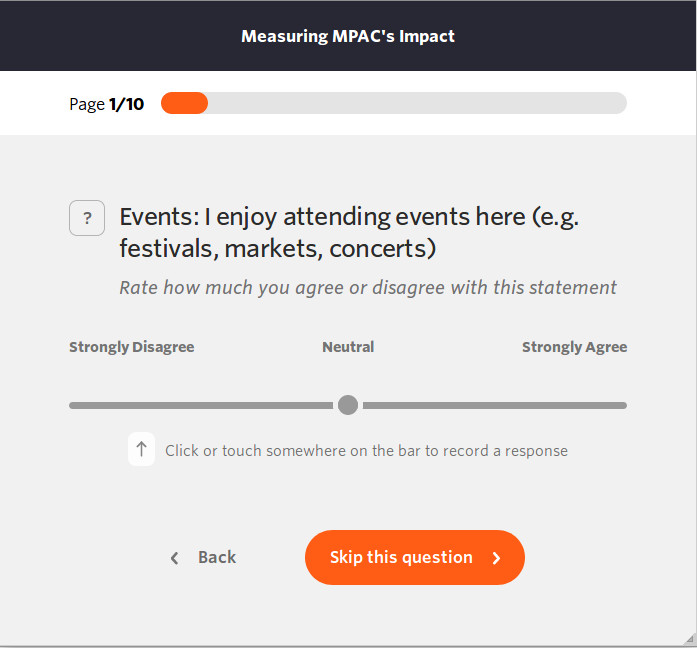This screenshot has height=648, width=697.
Task: Click the round slider handle at Neutral
Action: point(348,405)
